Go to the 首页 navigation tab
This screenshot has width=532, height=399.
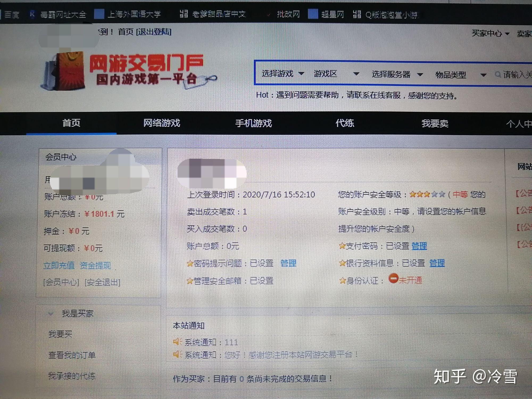click(71, 123)
